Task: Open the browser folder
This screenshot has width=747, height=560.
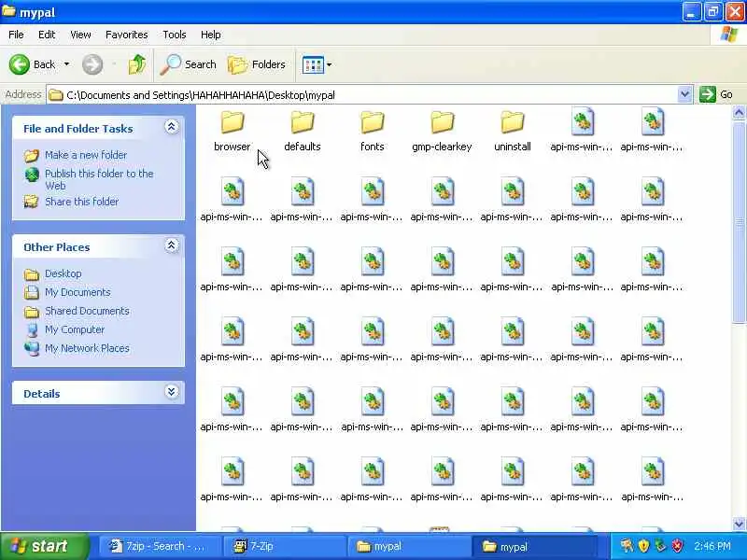Action: pyautogui.click(x=232, y=131)
